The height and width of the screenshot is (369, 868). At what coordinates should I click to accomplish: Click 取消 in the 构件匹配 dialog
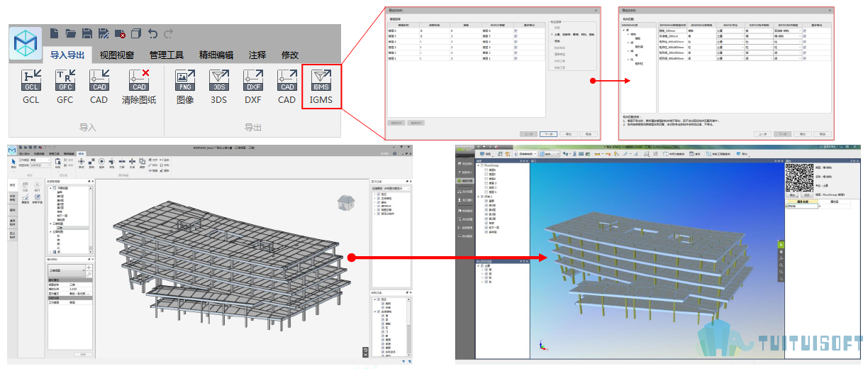823,134
